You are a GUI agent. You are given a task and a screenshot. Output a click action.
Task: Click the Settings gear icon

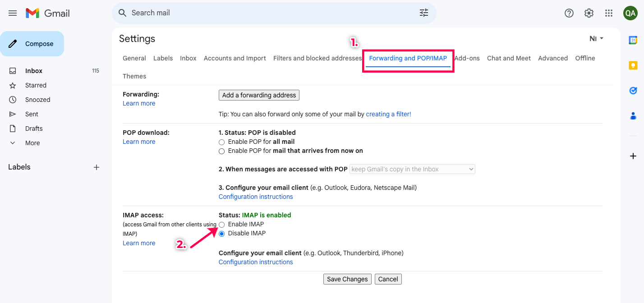click(589, 13)
